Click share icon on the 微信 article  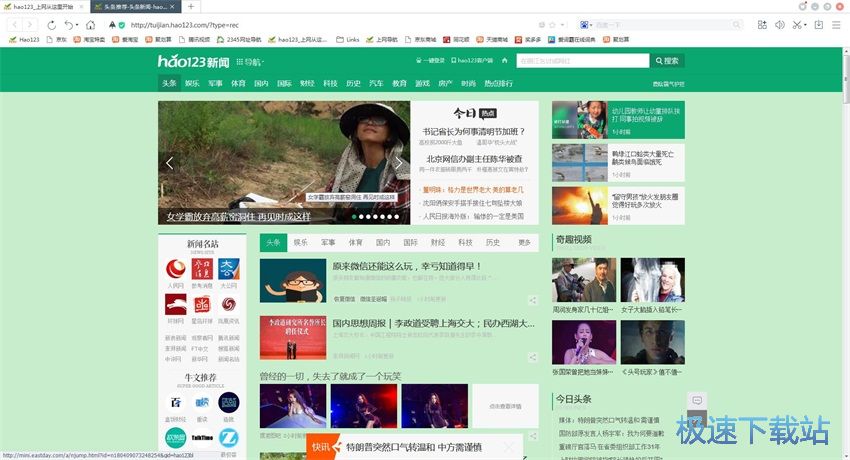click(533, 300)
